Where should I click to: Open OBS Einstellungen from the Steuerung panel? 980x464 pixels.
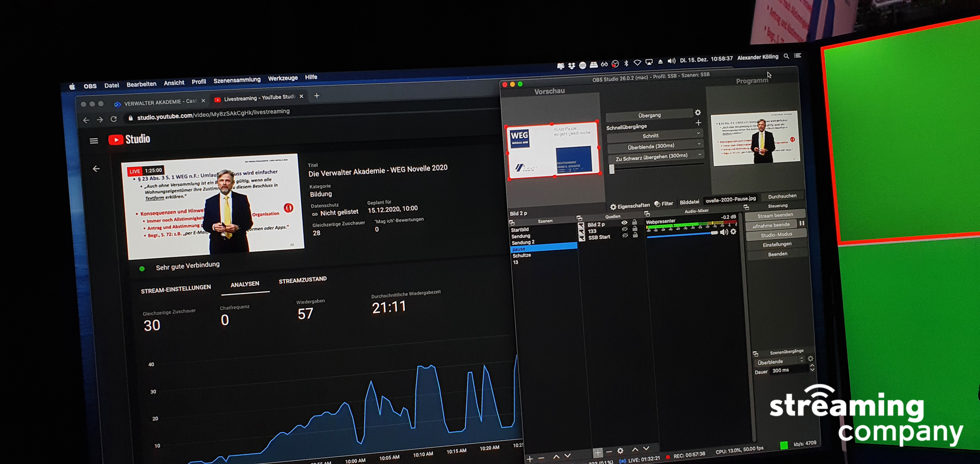776,244
